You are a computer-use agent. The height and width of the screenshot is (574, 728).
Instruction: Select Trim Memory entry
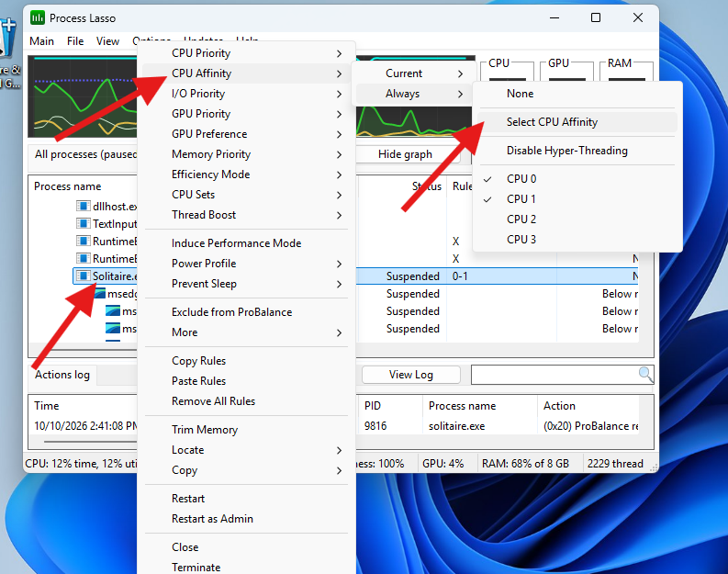click(247, 430)
